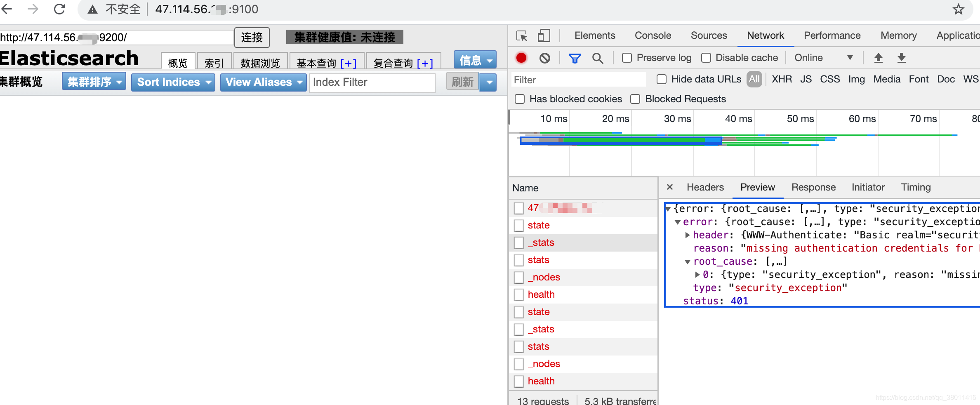Image resolution: width=980 pixels, height=405 pixels.
Task: Click the 集群健康值 cluster health status label
Action: pyautogui.click(x=344, y=37)
